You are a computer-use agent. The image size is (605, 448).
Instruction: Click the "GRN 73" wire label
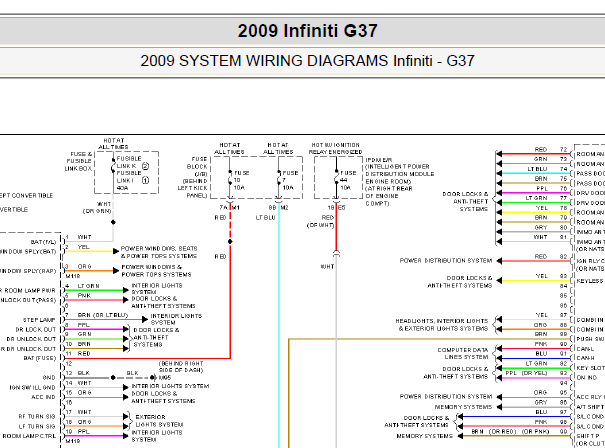point(551,159)
